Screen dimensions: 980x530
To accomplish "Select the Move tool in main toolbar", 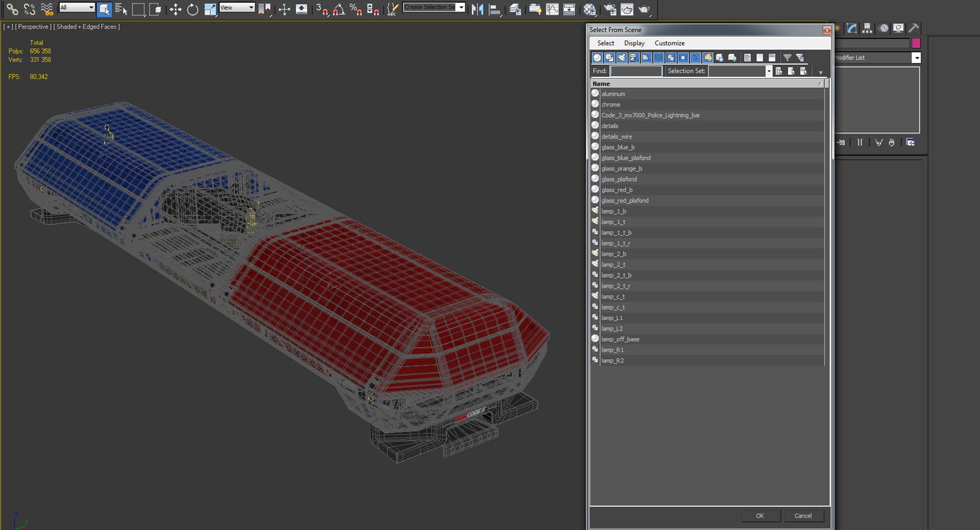I will pos(175,9).
